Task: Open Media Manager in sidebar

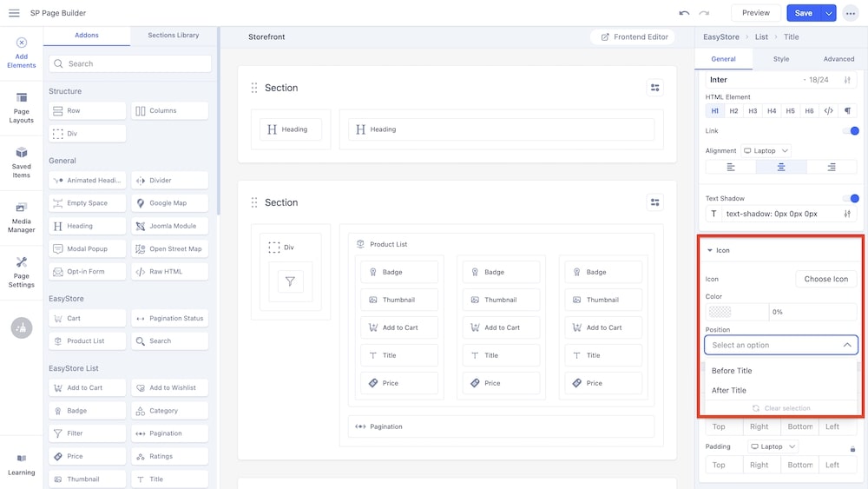Action: (22, 217)
